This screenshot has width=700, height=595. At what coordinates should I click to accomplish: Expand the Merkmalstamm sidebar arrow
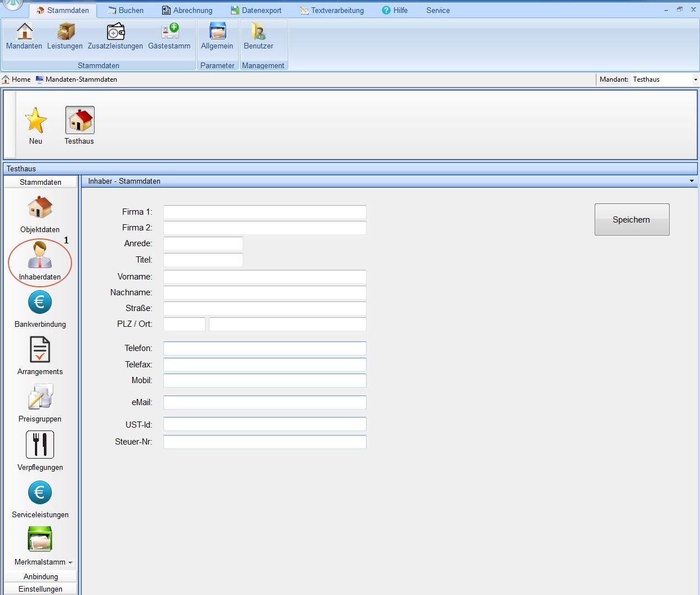70,562
